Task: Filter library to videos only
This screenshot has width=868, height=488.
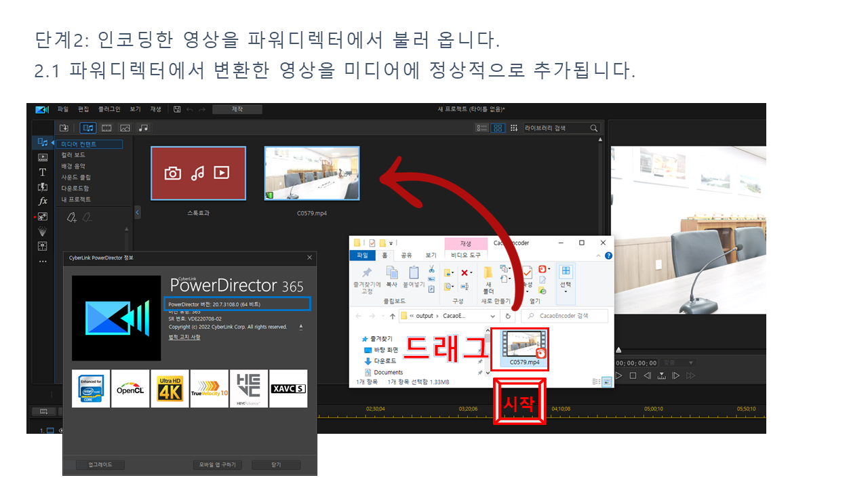Action: point(106,127)
